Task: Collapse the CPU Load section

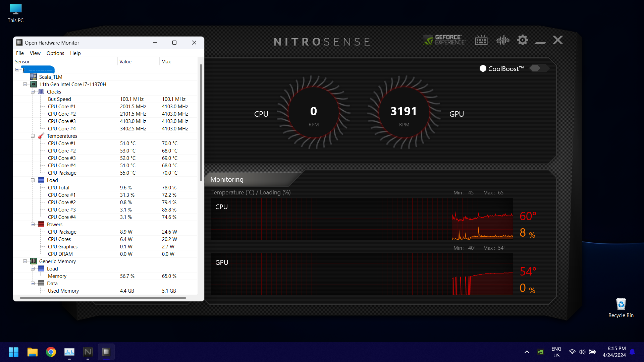Action: (33, 180)
